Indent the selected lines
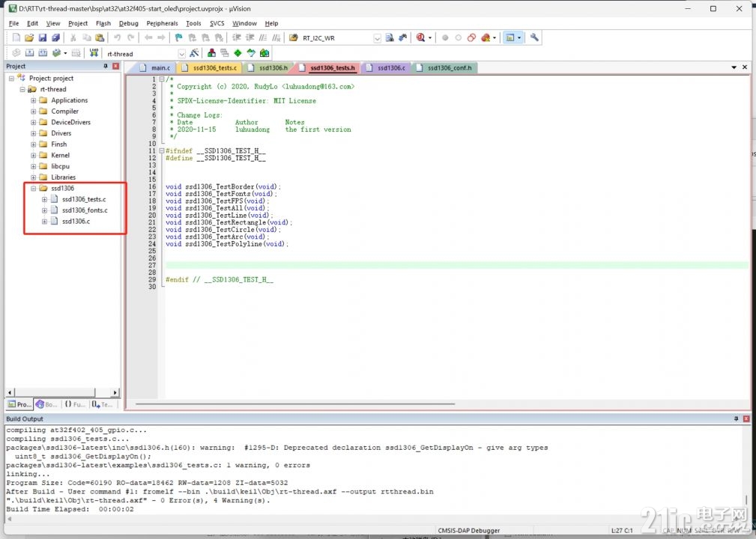This screenshot has height=539, width=756. point(236,37)
